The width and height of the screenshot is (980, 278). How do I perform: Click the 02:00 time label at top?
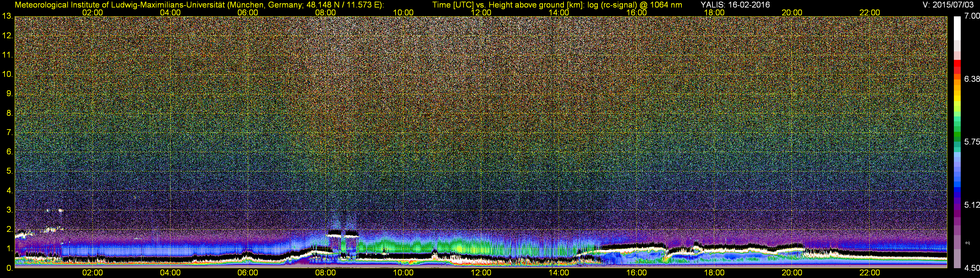click(x=92, y=12)
